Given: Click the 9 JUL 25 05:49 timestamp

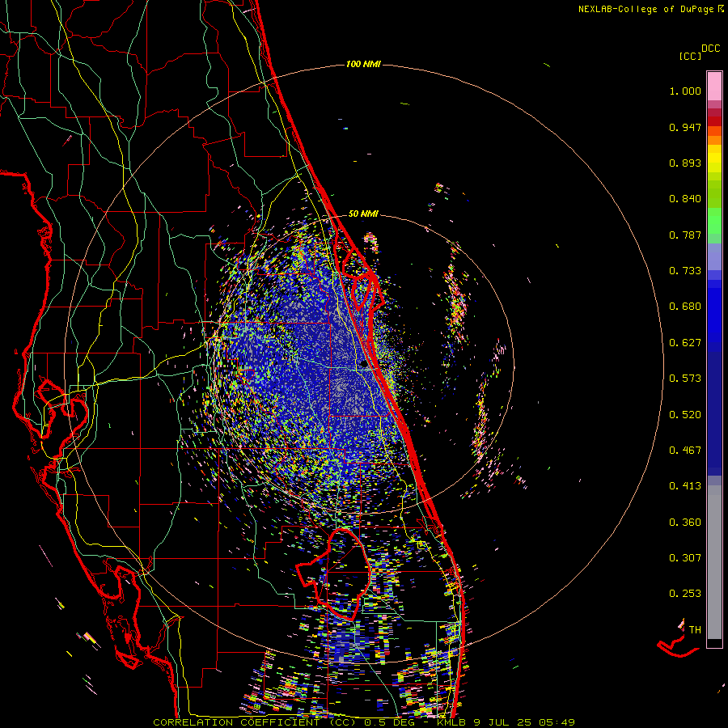Looking at the screenshot, I should coord(525,722).
